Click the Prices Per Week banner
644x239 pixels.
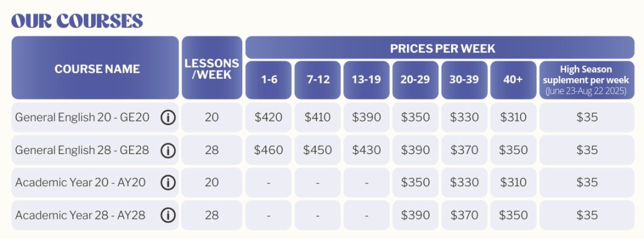440,48
